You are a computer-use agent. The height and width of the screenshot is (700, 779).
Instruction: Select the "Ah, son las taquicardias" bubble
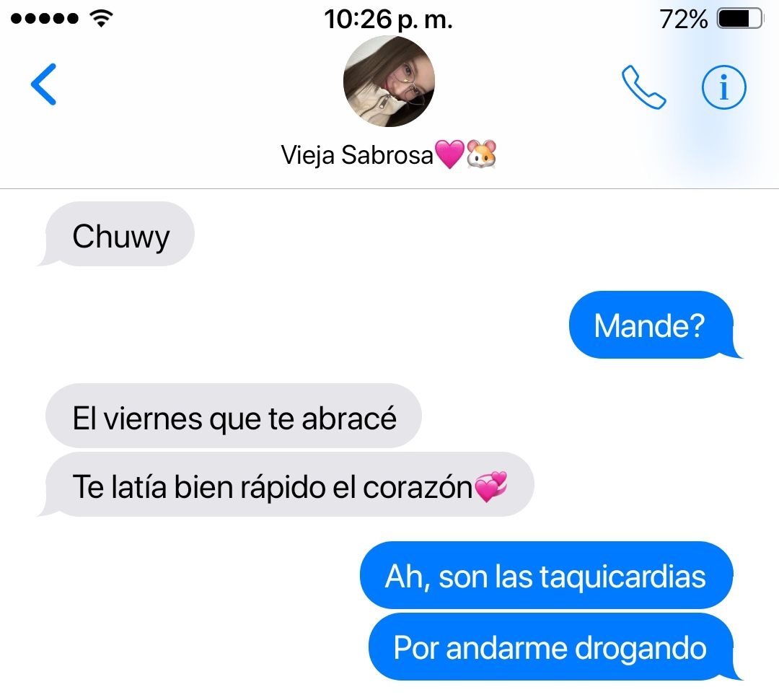click(x=547, y=575)
